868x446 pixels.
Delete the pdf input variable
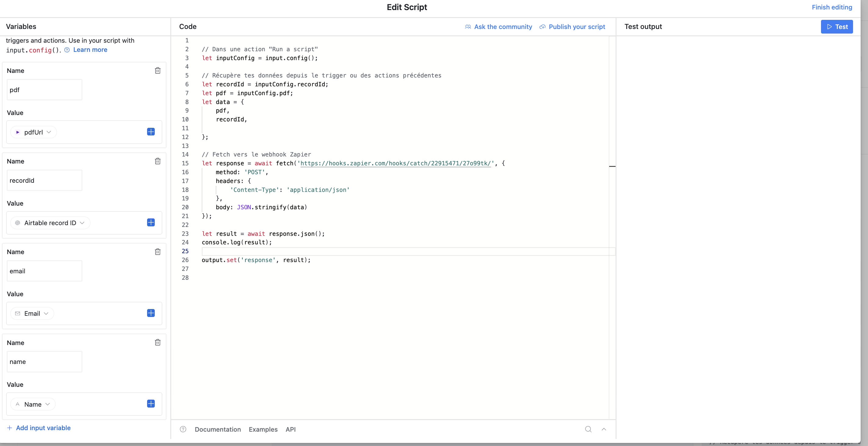pos(157,70)
